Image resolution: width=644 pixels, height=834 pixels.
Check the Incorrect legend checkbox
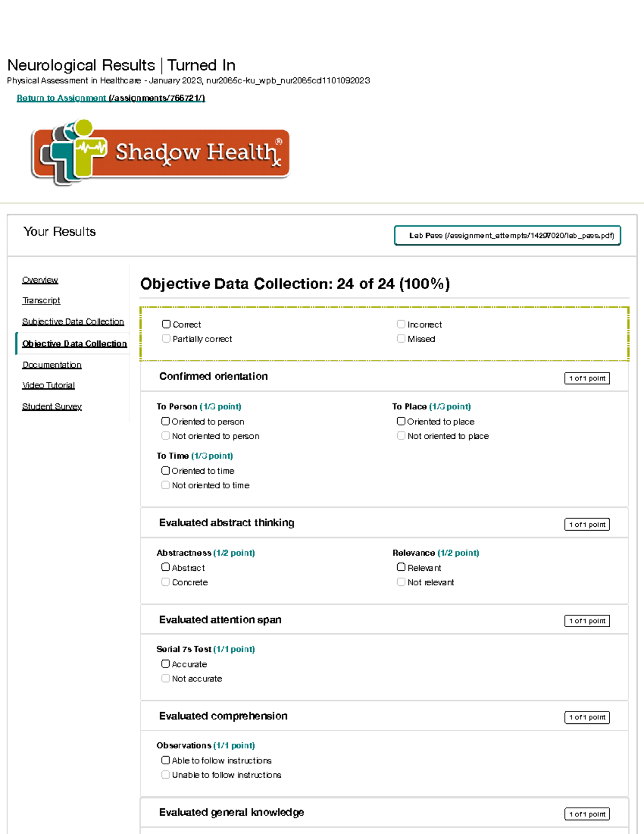pyautogui.click(x=401, y=324)
